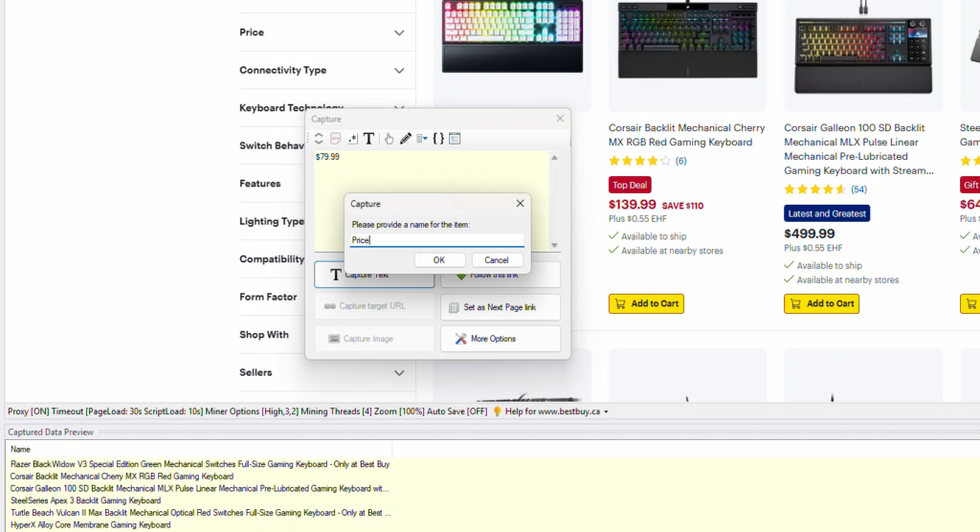Click the Capture Image button
The image size is (980, 532).
tap(374, 339)
